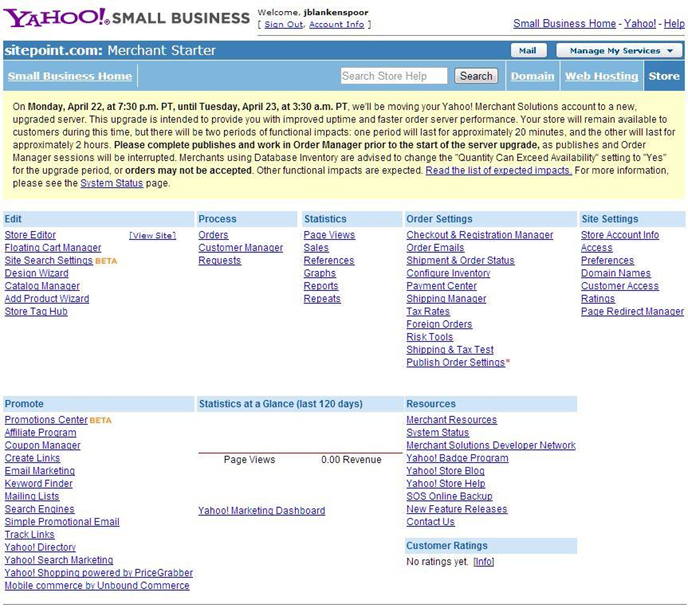The width and height of the screenshot is (688, 612).
Task: Read the list of expected impacts
Action: [498, 170]
